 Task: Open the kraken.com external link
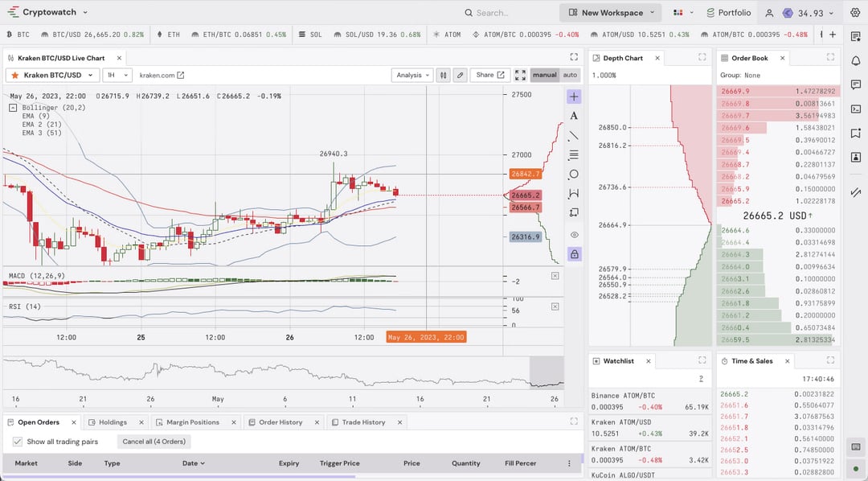pos(162,76)
